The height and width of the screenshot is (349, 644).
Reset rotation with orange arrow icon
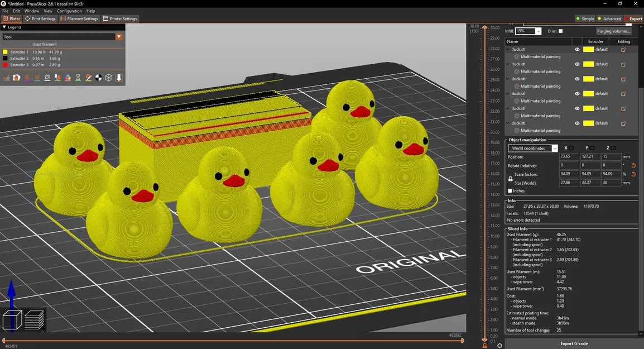point(633,165)
